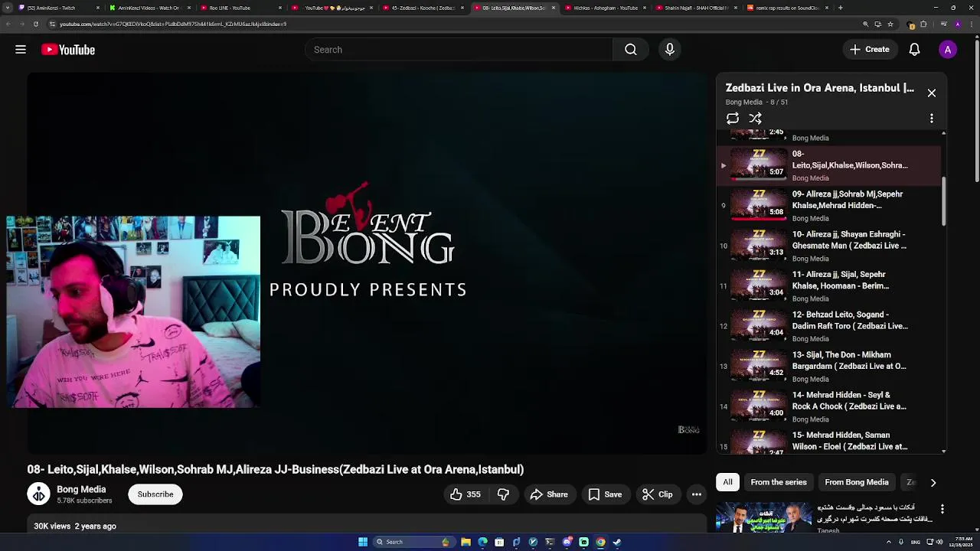Viewport: 980px width, 551px height.
Task: Expand filter chips with right arrow
Action: (933, 482)
